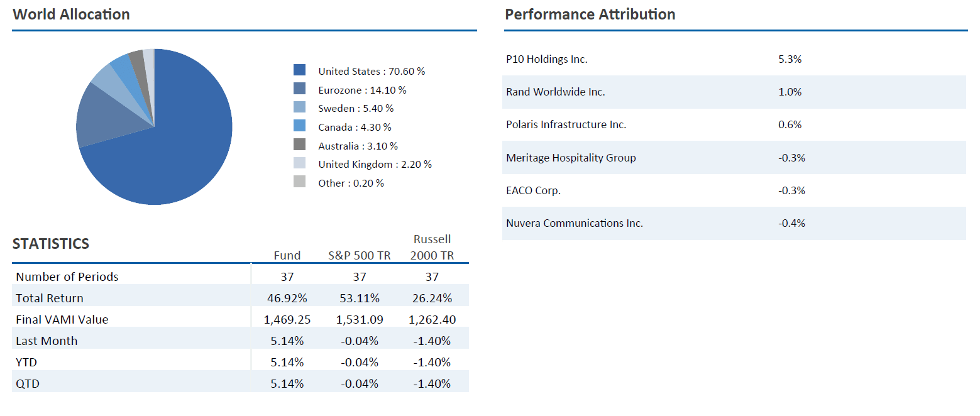Select the Total Return row label

coord(50,298)
